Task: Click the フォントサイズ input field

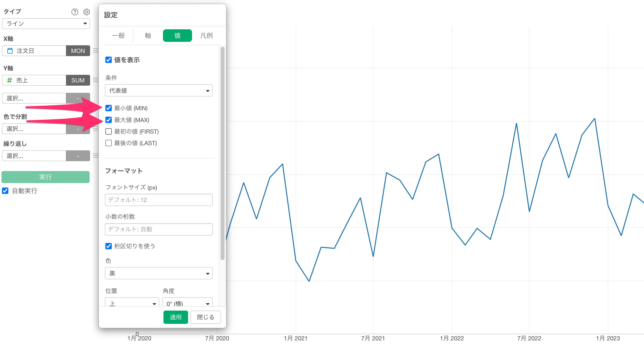Action: pos(159,200)
